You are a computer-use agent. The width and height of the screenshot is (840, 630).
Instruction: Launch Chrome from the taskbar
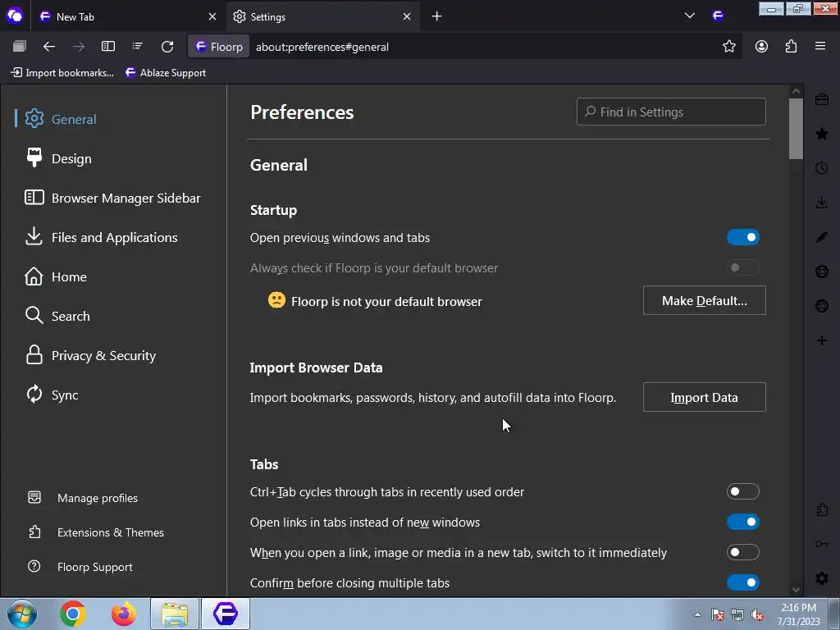click(73, 614)
